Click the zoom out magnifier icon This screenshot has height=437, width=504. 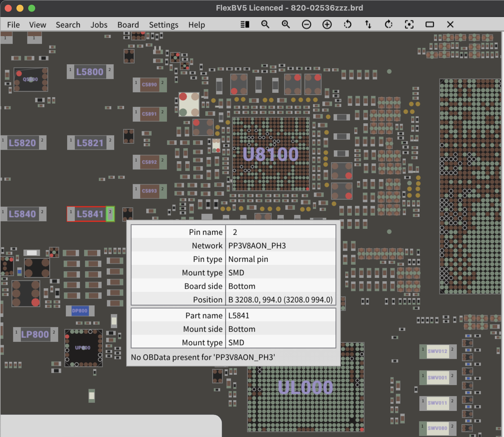point(265,24)
